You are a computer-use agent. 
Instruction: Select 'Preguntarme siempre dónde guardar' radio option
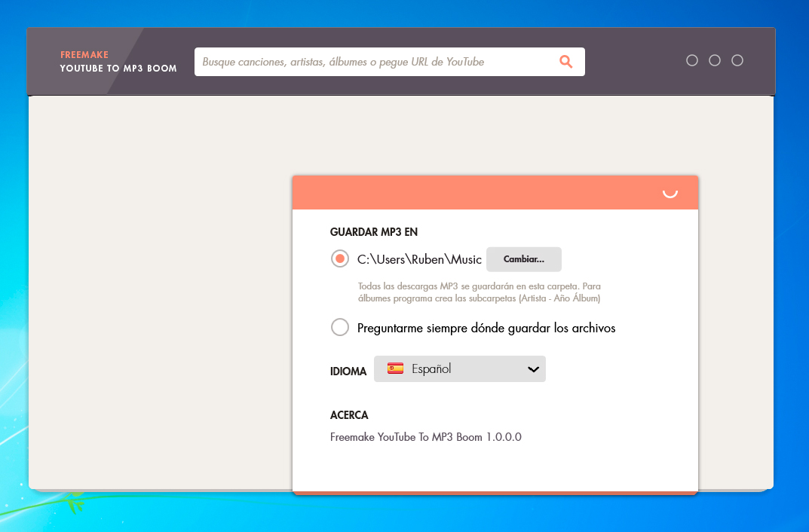tap(340, 327)
